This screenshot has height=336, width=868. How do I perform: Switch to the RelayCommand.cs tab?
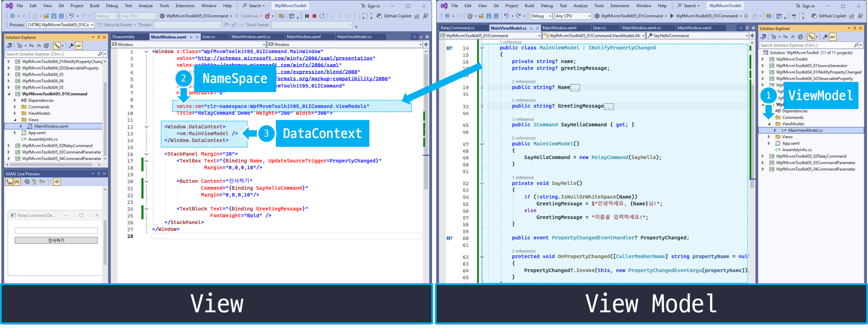click(458, 28)
